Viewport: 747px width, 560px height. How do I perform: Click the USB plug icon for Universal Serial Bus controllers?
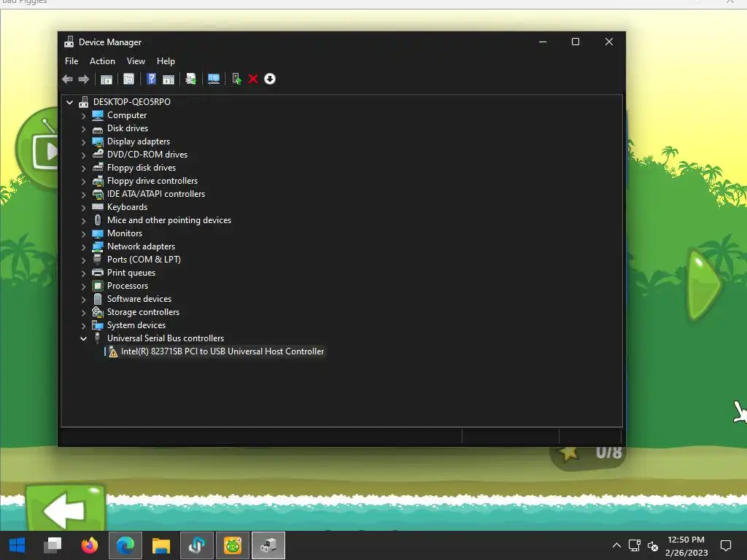(97, 338)
